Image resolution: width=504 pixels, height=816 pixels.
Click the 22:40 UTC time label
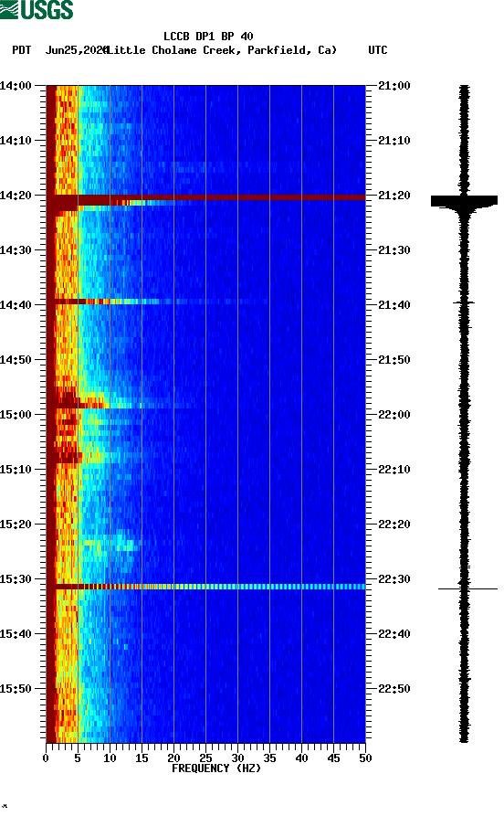[x=394, y=634]
